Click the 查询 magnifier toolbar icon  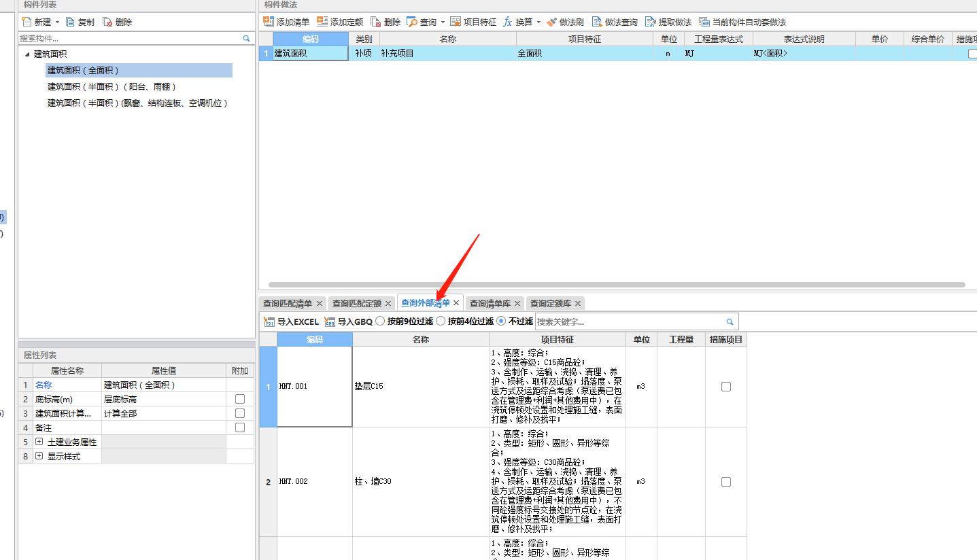(412, 22)
